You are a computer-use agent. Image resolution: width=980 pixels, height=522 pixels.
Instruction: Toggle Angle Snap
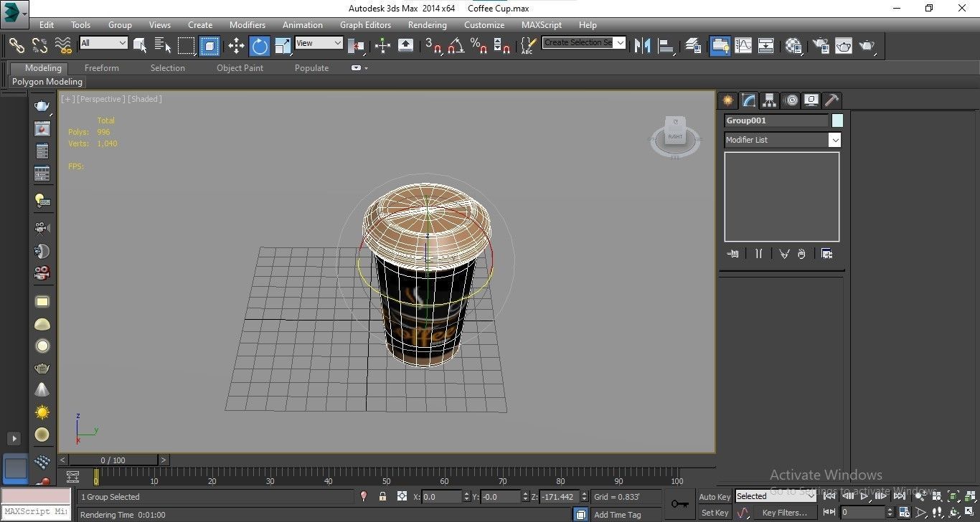coord(456,45)
